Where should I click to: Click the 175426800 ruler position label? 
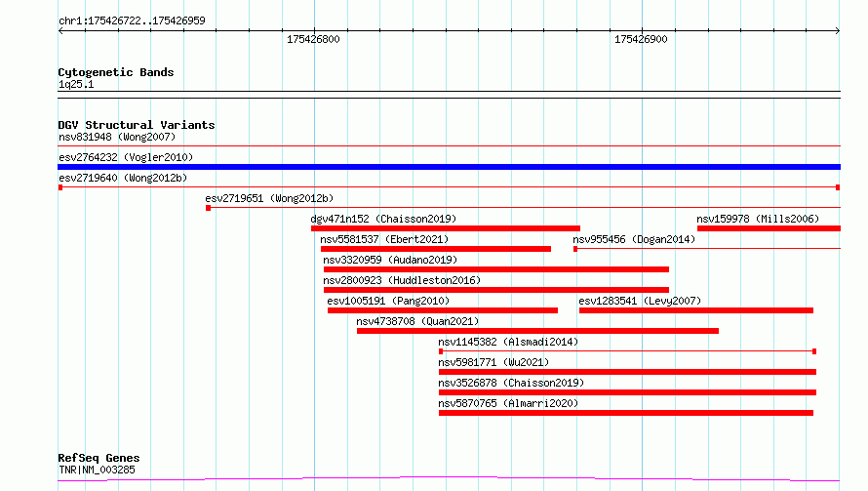[313, 39]
